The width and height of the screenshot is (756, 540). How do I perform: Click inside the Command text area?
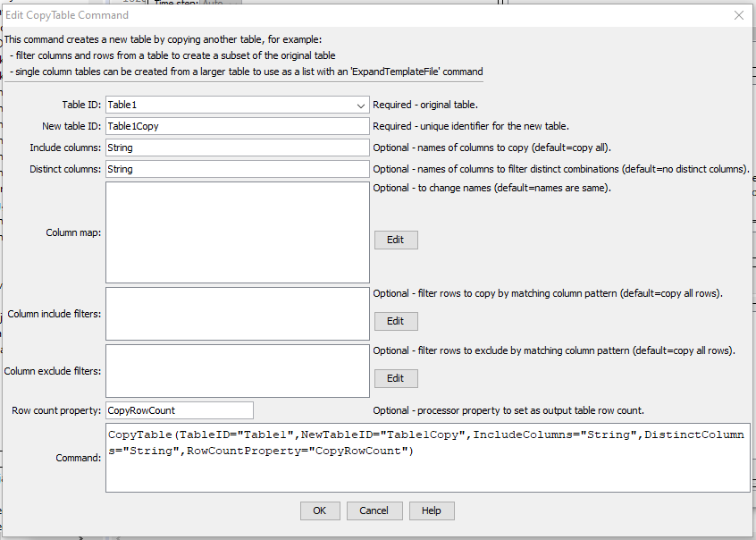pos(428,458)
